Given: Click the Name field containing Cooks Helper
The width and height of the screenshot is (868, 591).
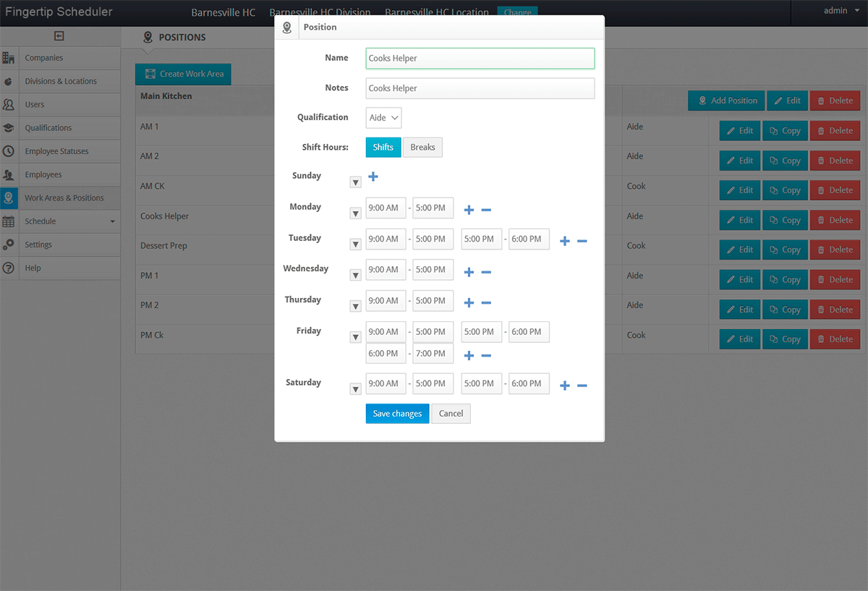Looking at the screenshot, I should point(480,58).
